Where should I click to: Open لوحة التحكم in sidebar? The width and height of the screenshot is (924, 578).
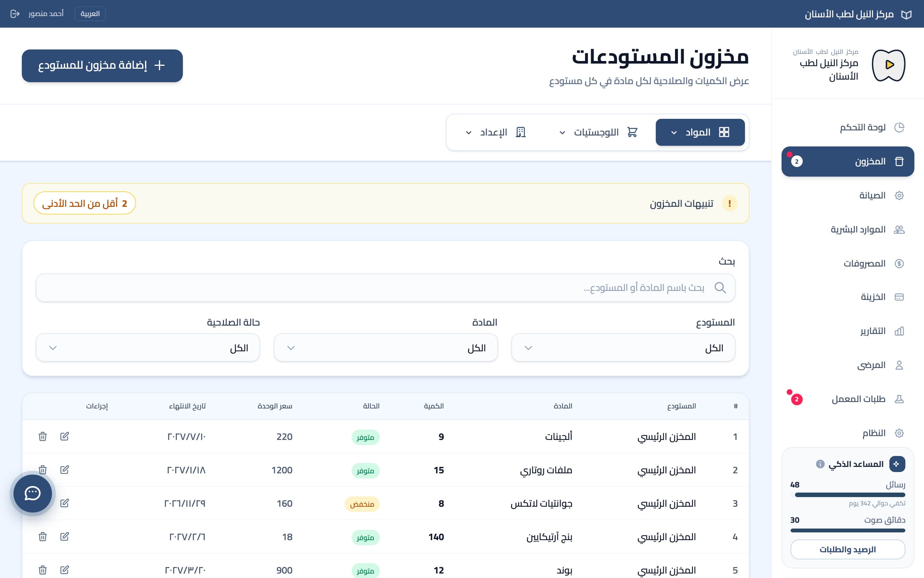(848, 127)
